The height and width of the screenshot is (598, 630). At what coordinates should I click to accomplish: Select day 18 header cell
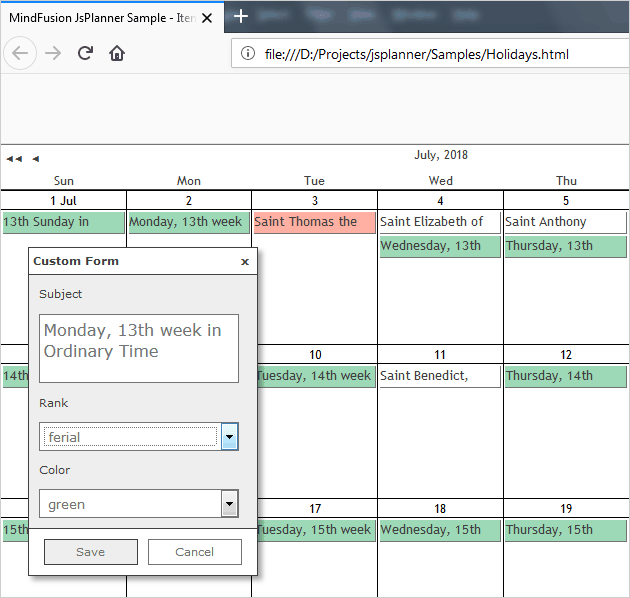point(440,508)
